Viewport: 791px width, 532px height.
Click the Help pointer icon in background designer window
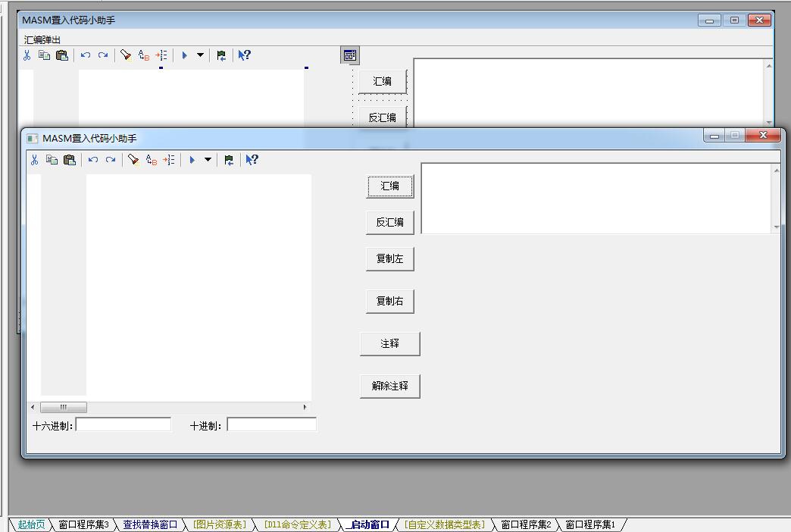244,55
